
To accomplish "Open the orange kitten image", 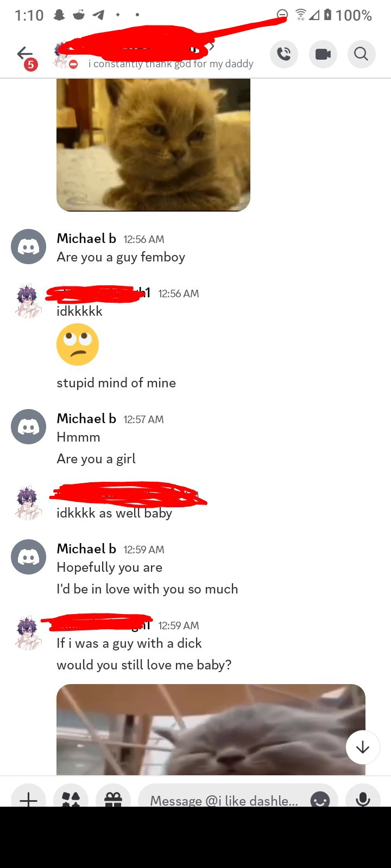I will 153,144.
